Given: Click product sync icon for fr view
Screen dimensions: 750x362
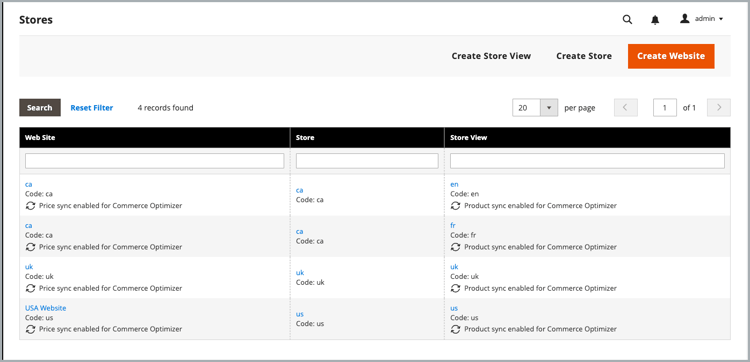Looking at the screenshot, I should (x=455, y=247).
